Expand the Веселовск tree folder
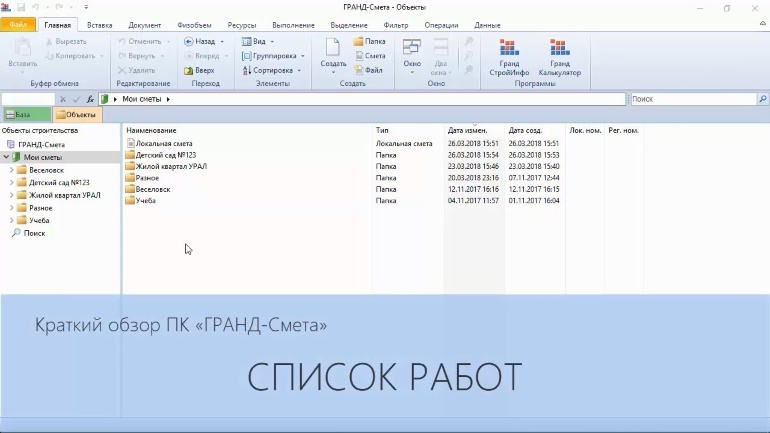This screenshot has width=770, height=433. 12,170
